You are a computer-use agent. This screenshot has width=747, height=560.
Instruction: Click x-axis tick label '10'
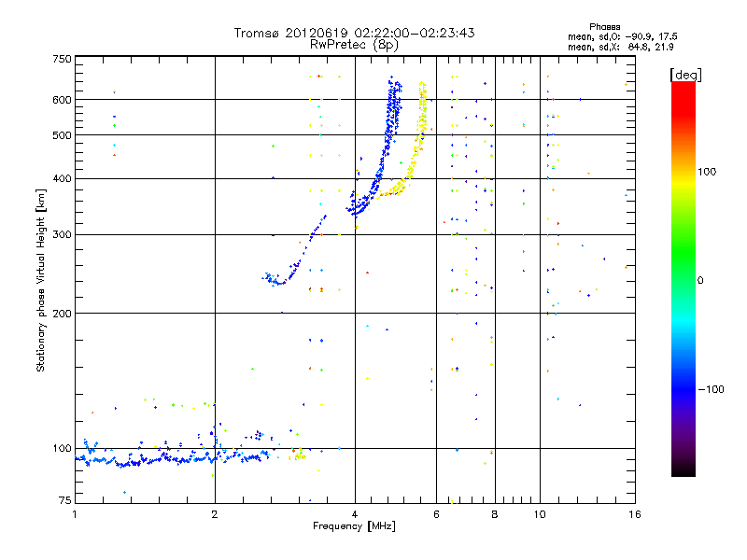[540, 514]
